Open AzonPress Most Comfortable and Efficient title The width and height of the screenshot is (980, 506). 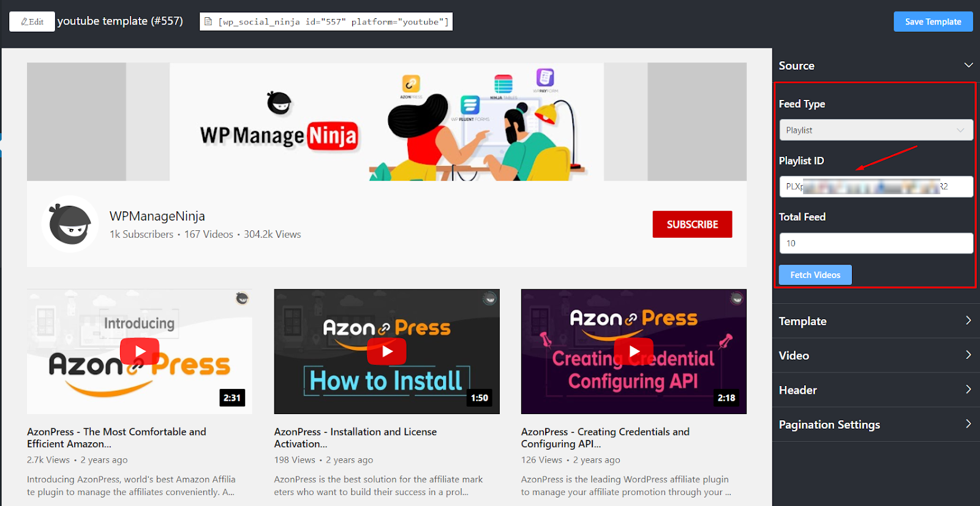(x=116, y=437)
